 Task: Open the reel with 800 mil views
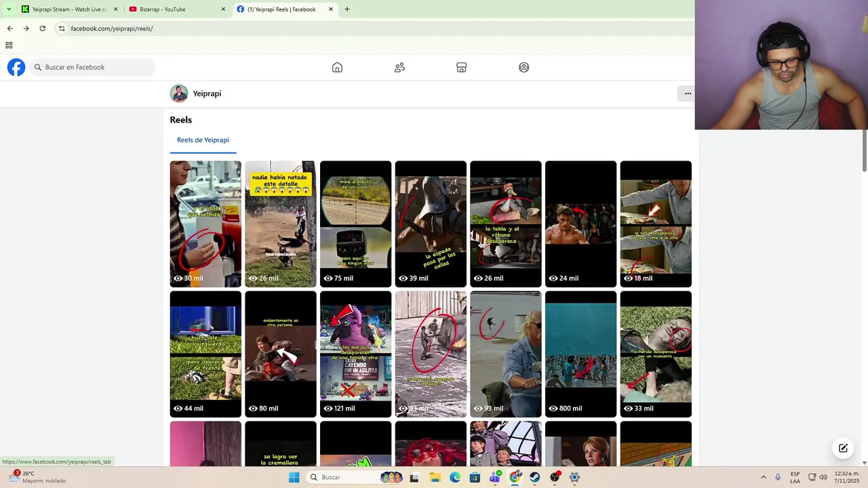coord(581,354)
